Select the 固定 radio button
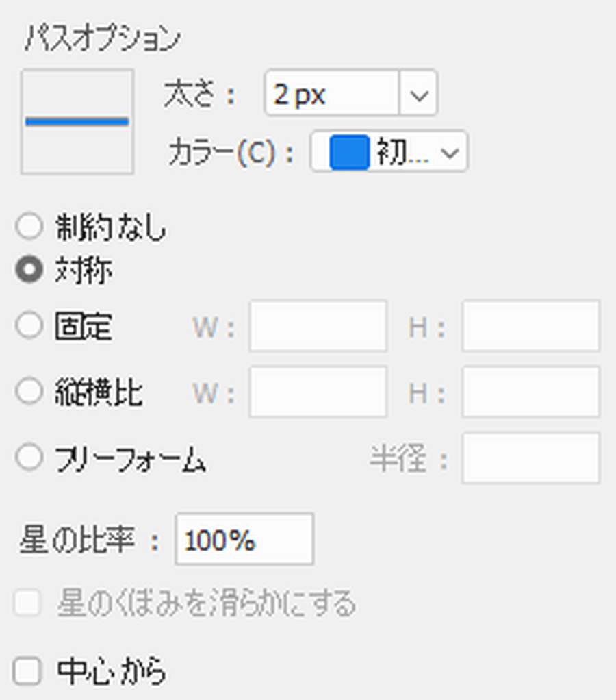This screenshot has height=700, width=616. pos(29,325)
